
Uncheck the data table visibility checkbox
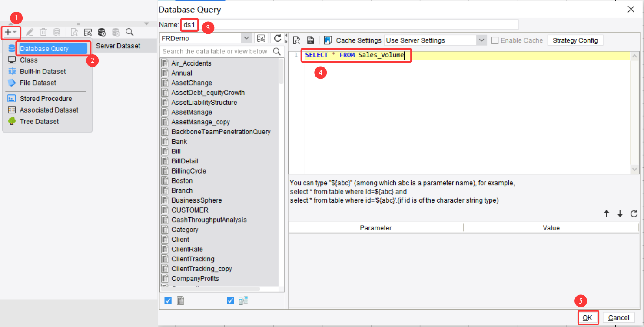(x=167, y=300)
